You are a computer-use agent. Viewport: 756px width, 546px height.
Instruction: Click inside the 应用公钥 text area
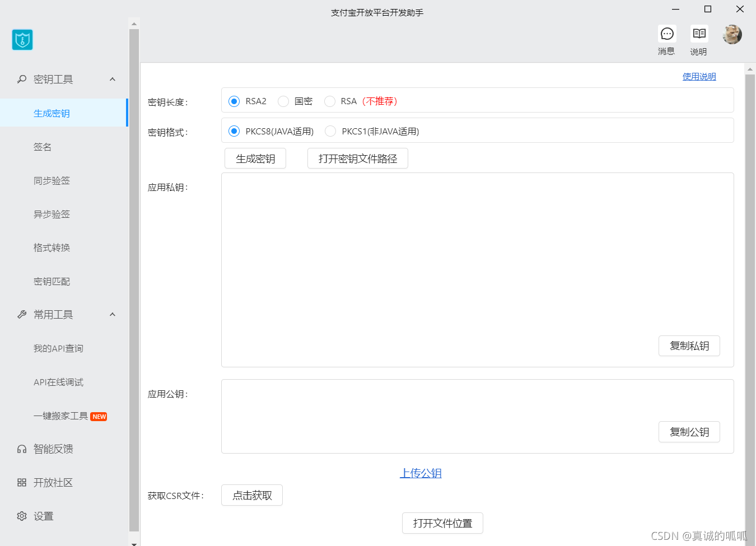pyautogui.click(x=477, y=417)
